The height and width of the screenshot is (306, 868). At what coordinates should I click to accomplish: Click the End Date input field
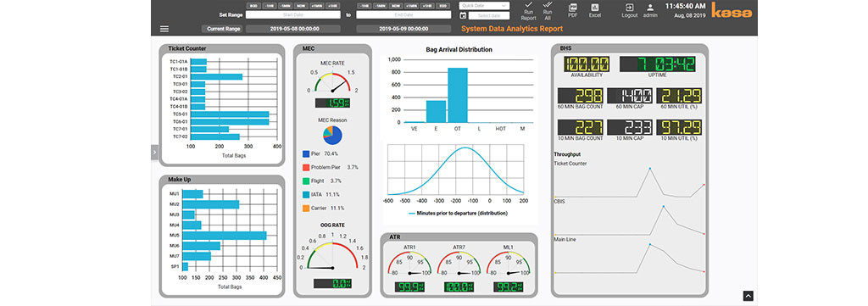(403, 15)
